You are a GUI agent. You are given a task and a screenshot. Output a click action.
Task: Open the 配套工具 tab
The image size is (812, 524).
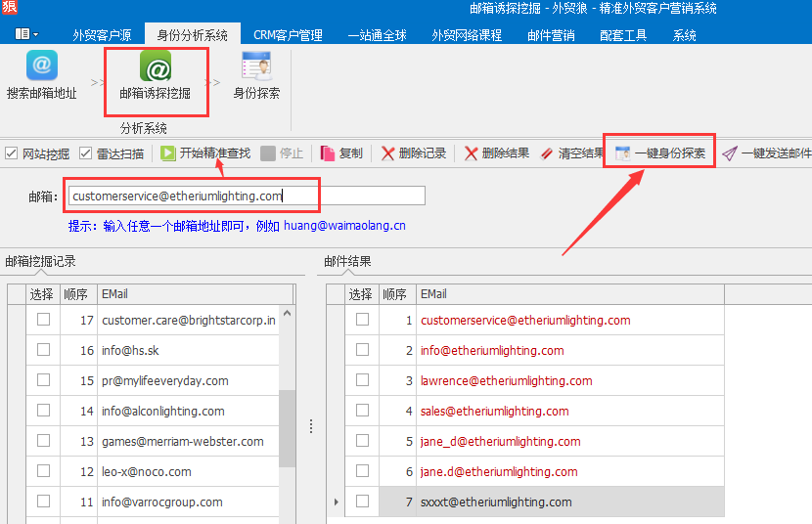click(x=623, y=35)
